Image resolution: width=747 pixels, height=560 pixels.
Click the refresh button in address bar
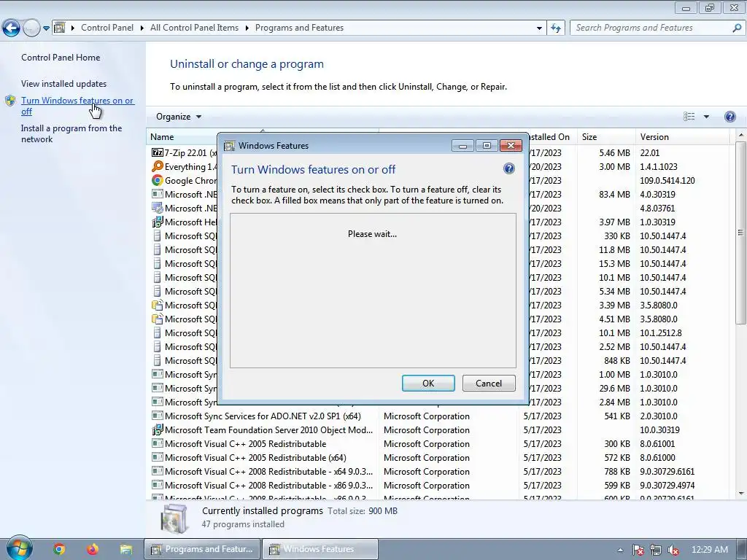[555, 28]
